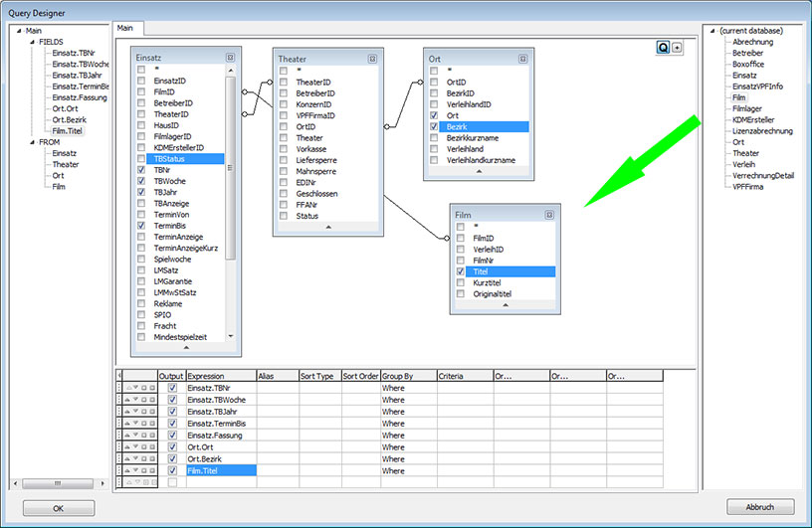Image resolution: width=812 pixels, height=528 pixels.
Task: Click the small plus icon beside the Q
Action: pyautogui.click(x=678, y=47)
